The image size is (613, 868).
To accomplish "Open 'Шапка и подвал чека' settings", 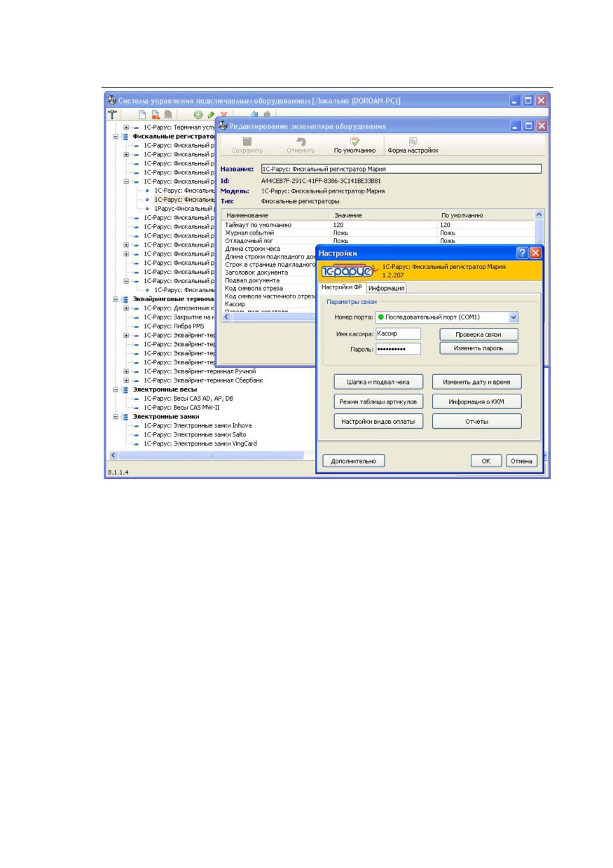I will tap(378, 382).
